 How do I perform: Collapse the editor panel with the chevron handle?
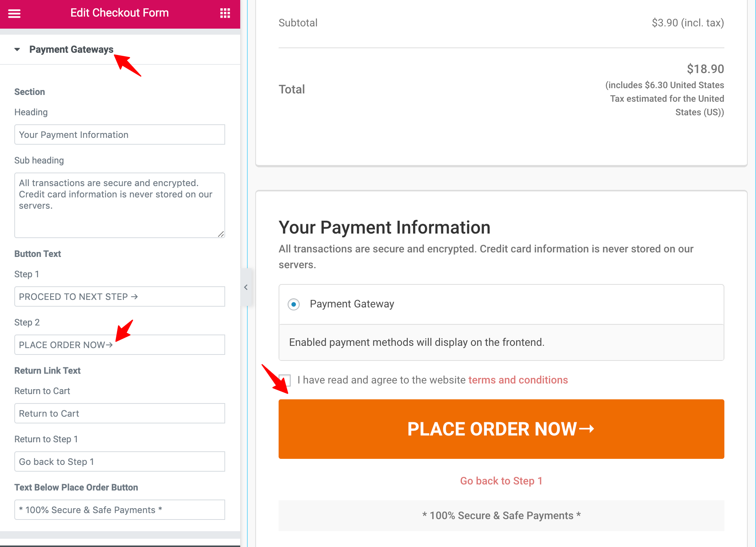pyautogui.click(x=246, y=287)
